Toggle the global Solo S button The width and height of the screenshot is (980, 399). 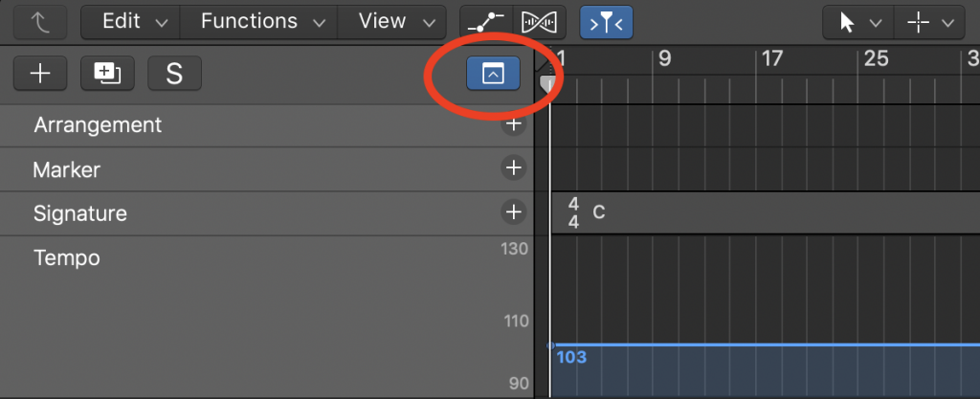pyautogui.click(x=174, y=74)
